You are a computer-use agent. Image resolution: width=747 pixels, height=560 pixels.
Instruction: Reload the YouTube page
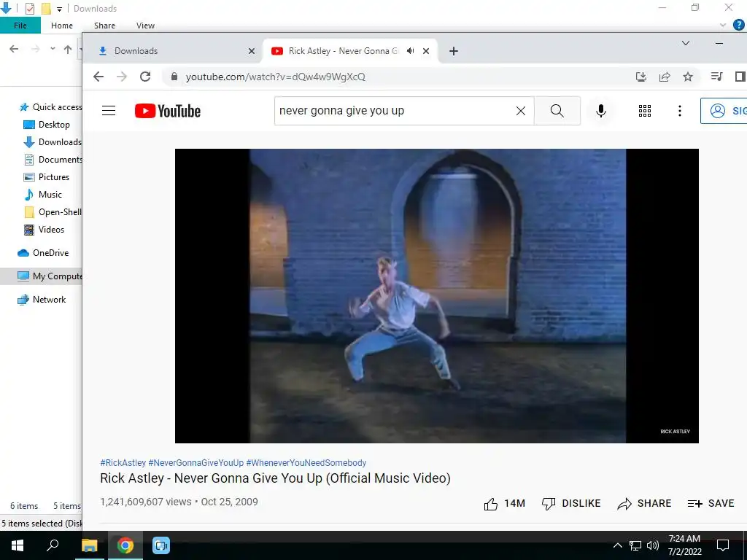[145, 77]
